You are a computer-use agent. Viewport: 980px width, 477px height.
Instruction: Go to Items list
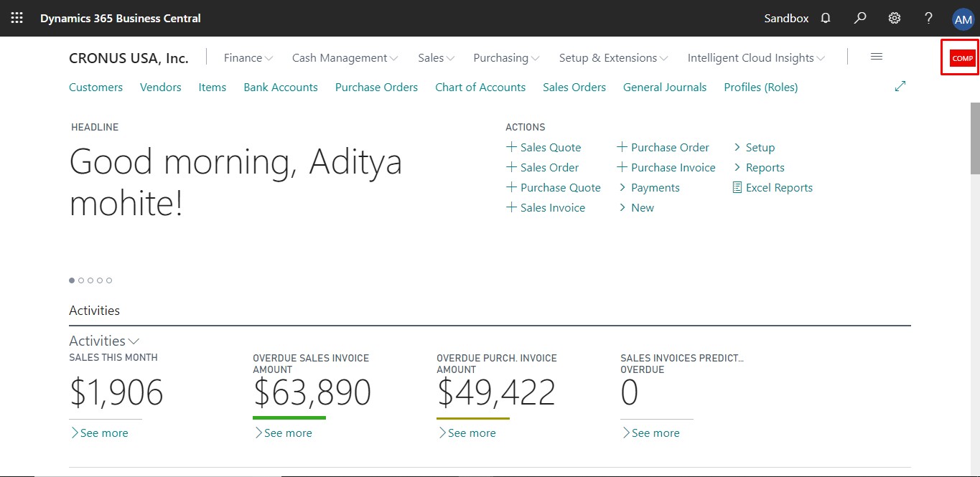[x=213, y=87]
